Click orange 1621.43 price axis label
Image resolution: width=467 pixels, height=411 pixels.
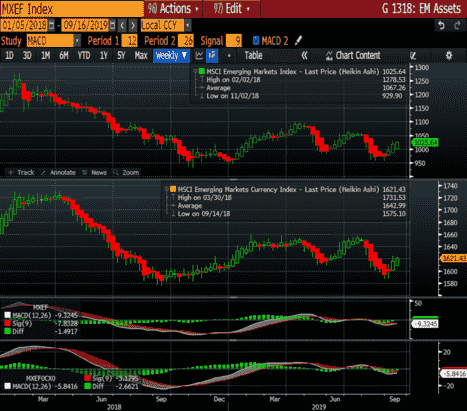454,258
